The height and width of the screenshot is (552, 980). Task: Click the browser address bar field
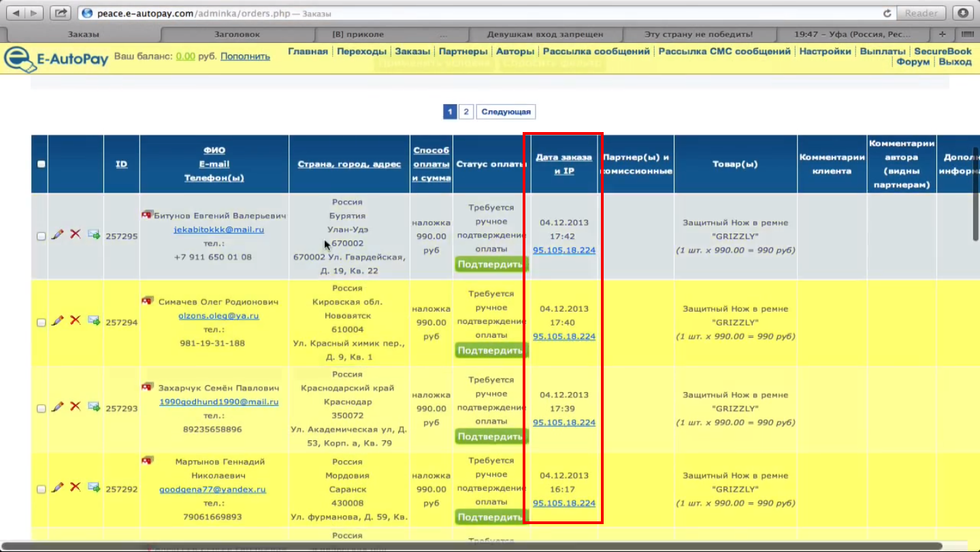pos(476,13)
